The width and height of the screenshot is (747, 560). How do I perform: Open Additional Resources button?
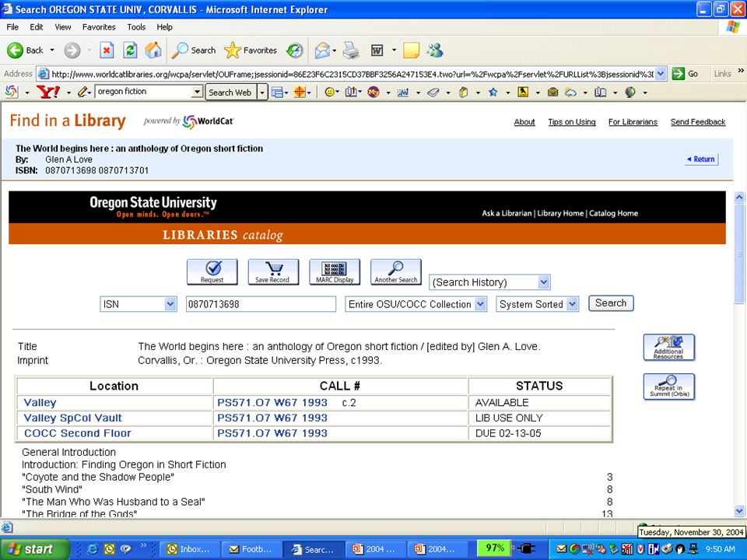[x=669, y=347]
